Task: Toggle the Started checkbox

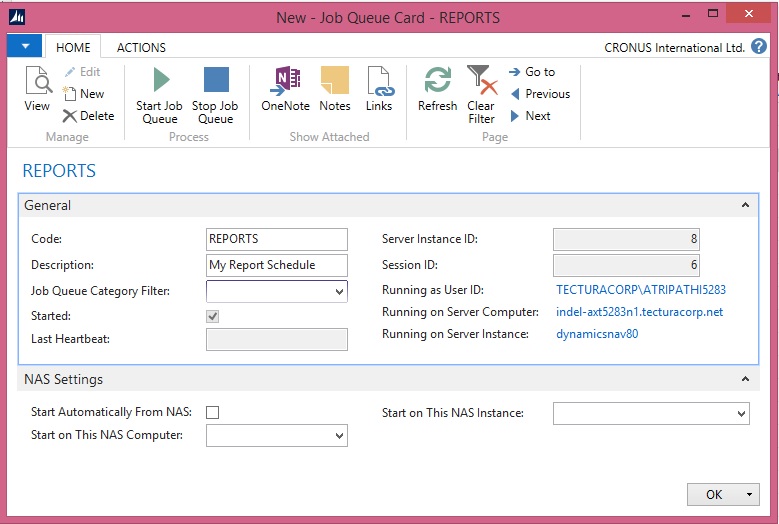Action: 213,316
